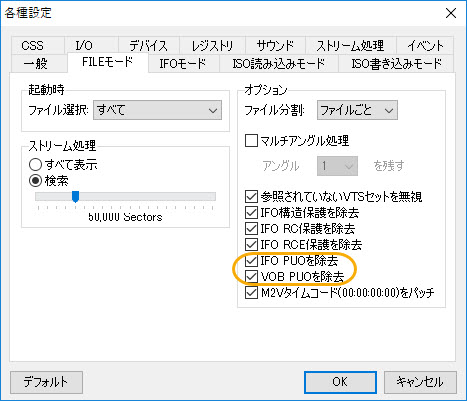Open the IFOモード tab

coord(183,63)
